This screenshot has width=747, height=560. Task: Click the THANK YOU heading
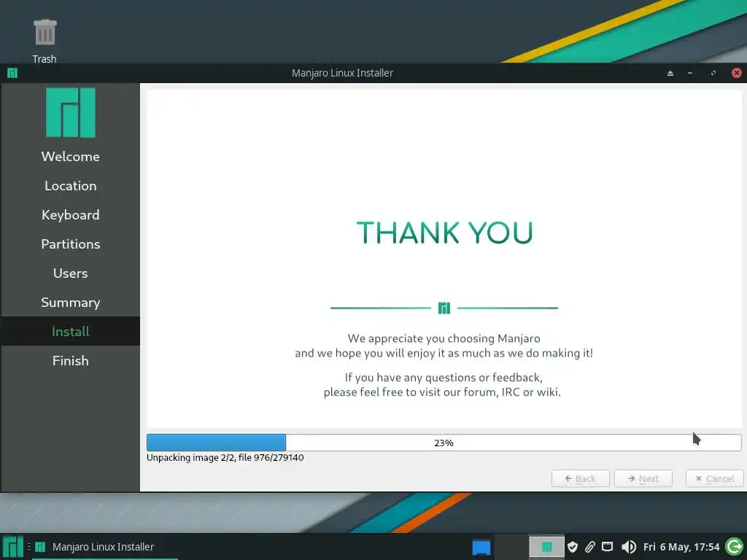[x=444, y=233]
